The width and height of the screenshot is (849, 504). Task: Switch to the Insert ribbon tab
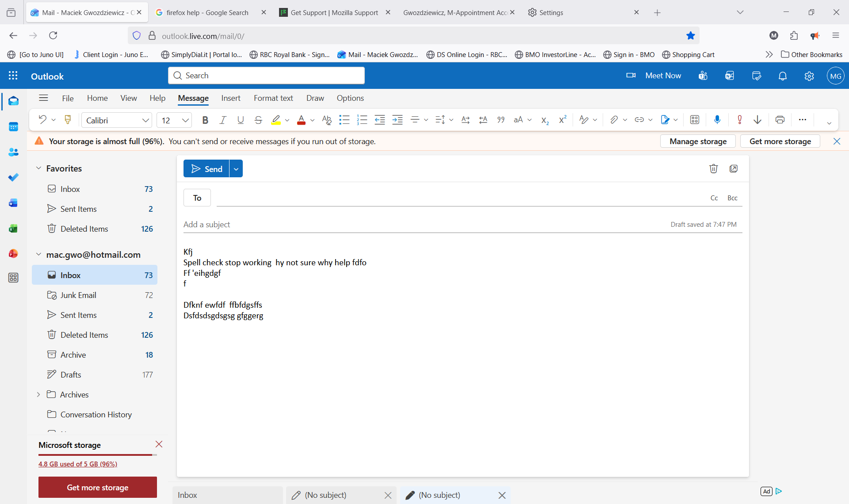pyautogui.click(x=230, y=98)
